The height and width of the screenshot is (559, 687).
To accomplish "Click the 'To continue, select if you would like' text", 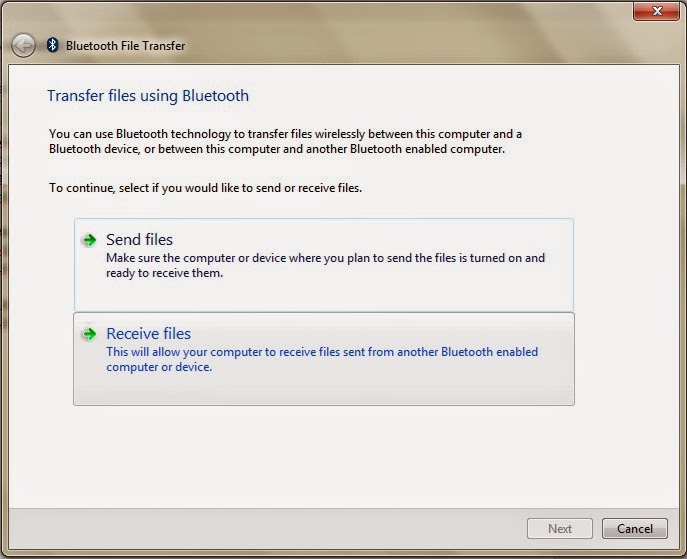I will [x=205, y=188].
